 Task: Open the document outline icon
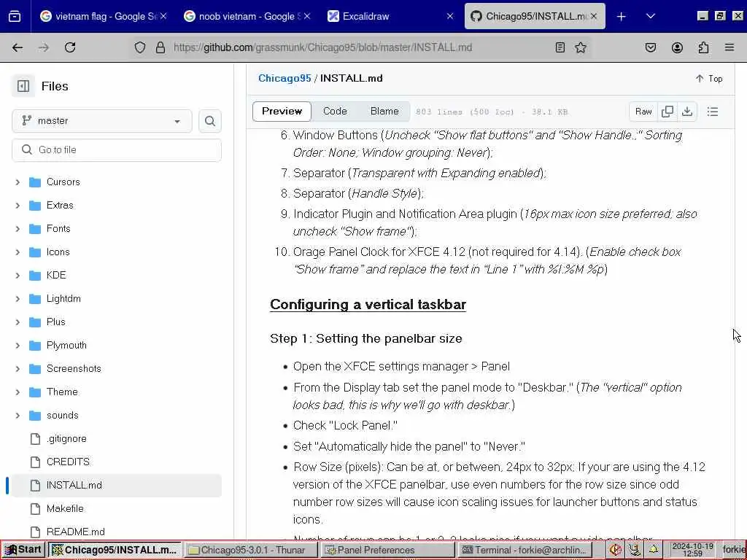click(713, 112)
